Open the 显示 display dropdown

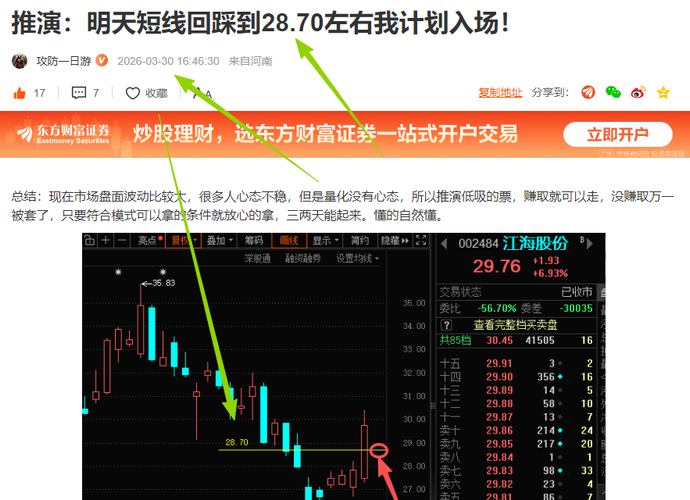coord(325,240)
